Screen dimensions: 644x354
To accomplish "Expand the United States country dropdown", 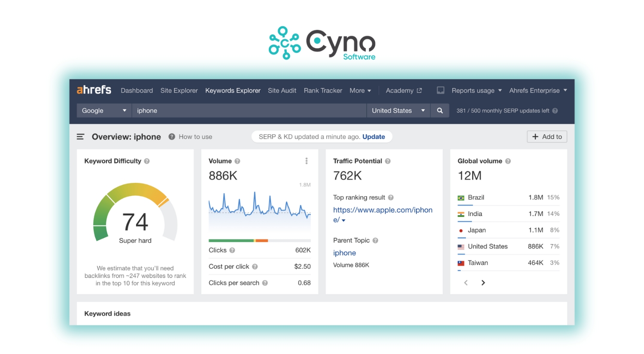I will click(x=398, y=111).
